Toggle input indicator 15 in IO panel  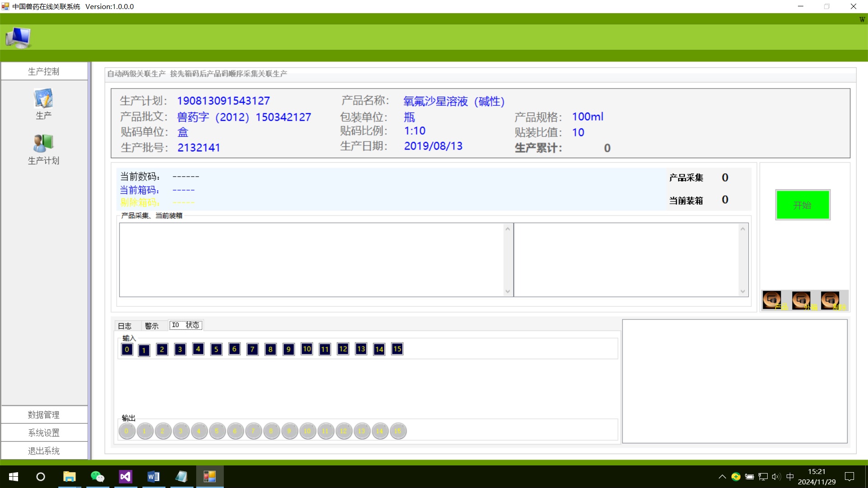tap(397, 349)
